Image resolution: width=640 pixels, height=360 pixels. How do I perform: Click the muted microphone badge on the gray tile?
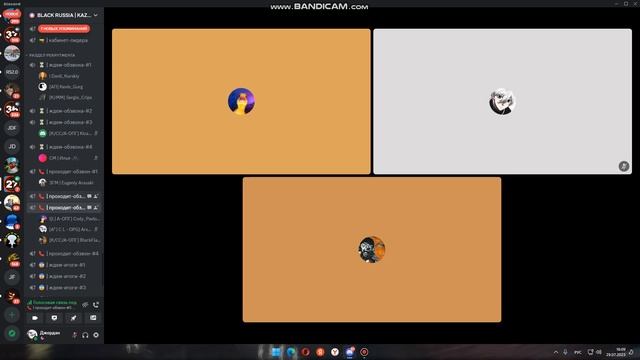[x=624, y=166]
